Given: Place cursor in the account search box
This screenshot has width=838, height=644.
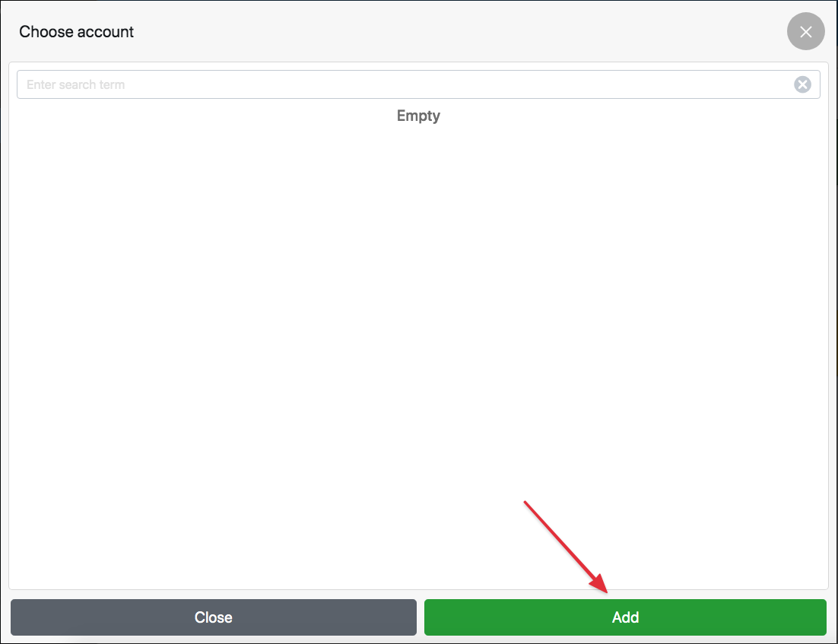Looking at the screenshot, I should (x=403, y=84).
